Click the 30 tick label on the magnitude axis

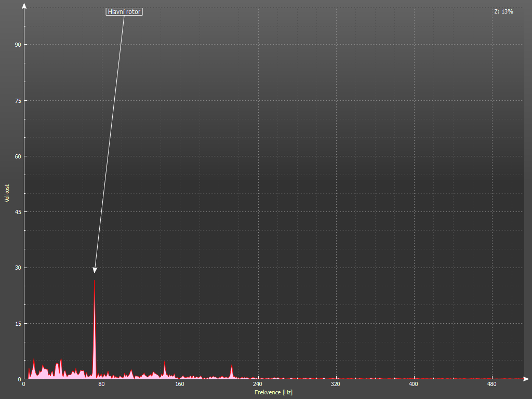pos(18,268)
